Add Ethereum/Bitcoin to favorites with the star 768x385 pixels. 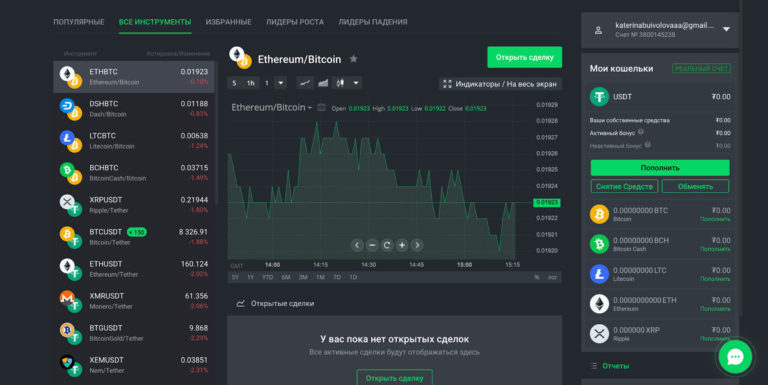(x=353, y=59)
